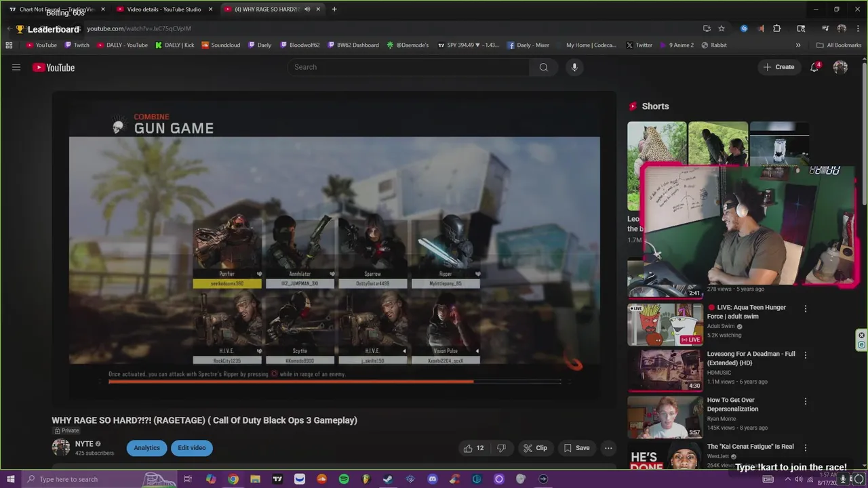This screenshot has width=868, height=488.
Task: Open the YouTube guide hamburger menu
Action: pyautogui.click(x=16, y=67)
